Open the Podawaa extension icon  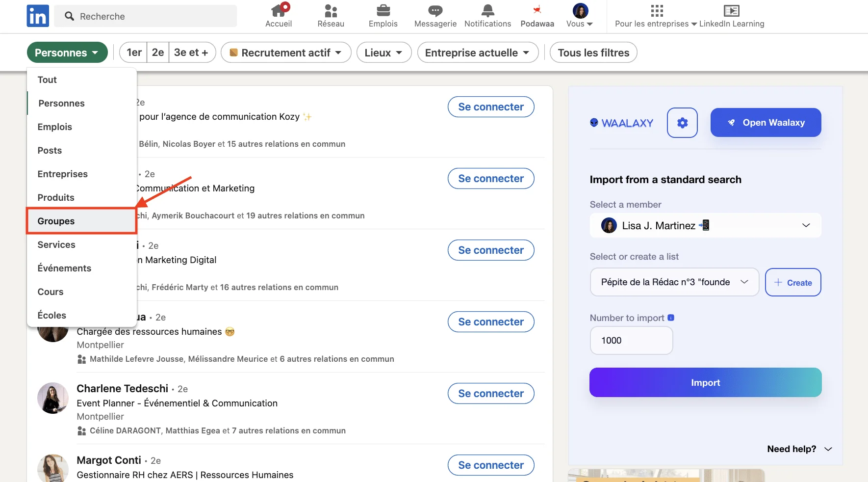(x=537, y=16)
